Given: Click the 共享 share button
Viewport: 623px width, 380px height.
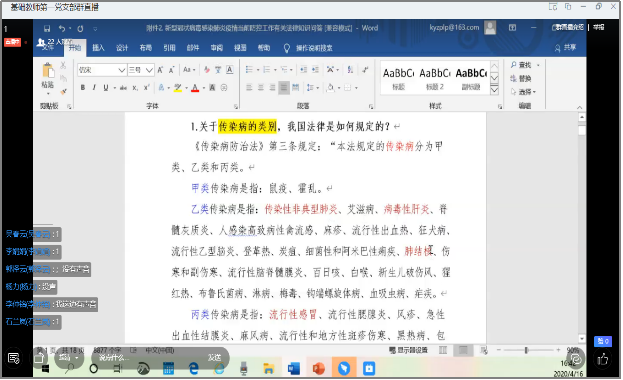Looking at the screenshot, I should 565,48.
